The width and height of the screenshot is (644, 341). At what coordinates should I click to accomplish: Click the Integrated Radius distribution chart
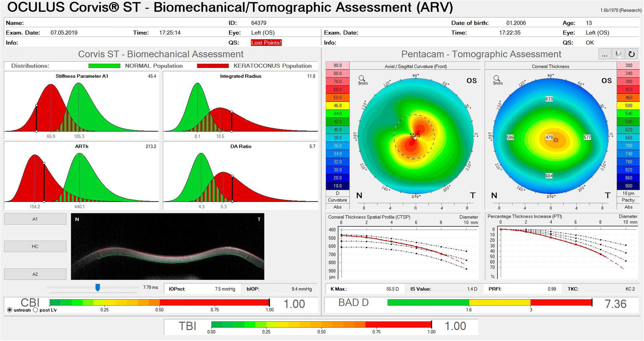tap(241, 105)
